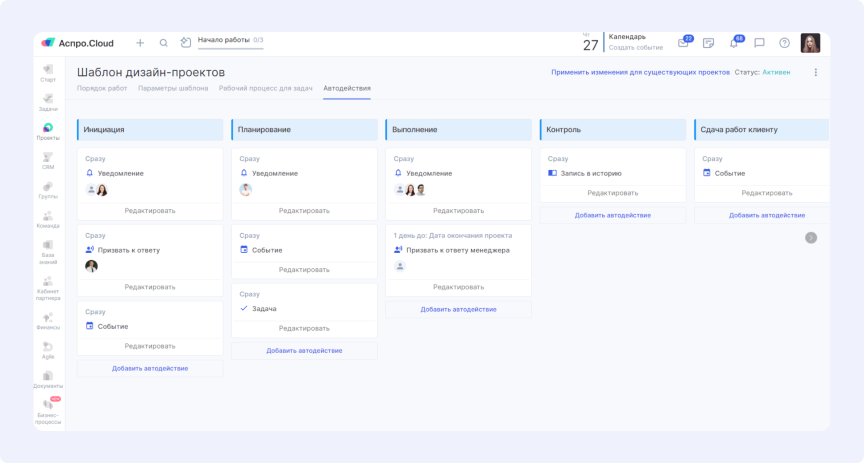Switch to the Параметры шаблона tab
Screen dimensions: 864x463
[173, 88]
